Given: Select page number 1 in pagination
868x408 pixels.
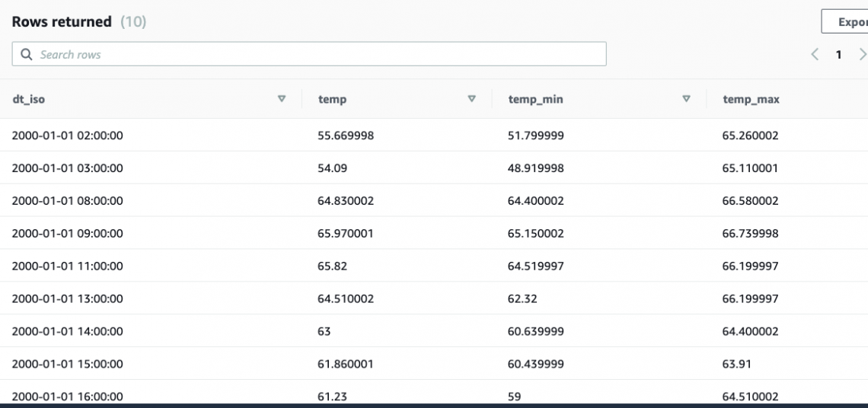Looking at the screenshot, I should point(839,55).
